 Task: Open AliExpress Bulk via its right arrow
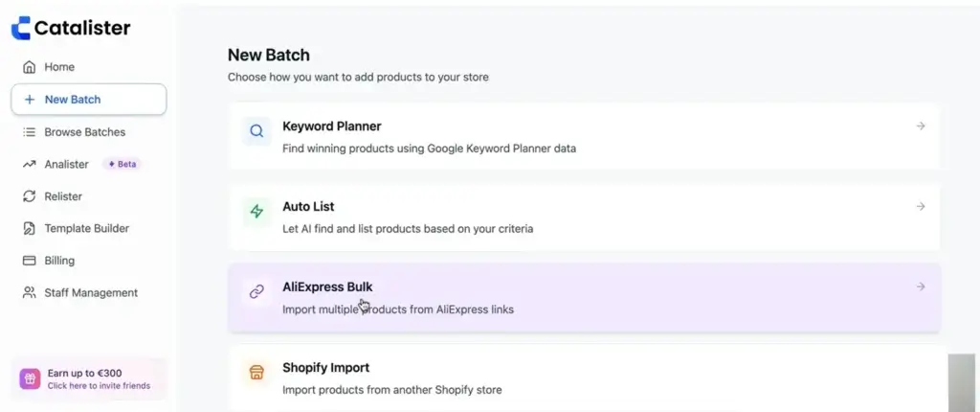pyautogui.click(x=921, y=286)
